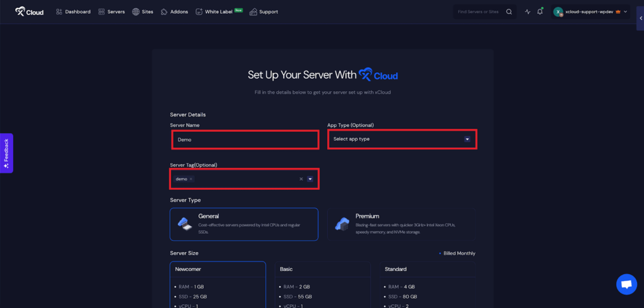Open the Server Tag dropdown arrow
Viewport: 644px width, 308px height.
pos(309,179)
